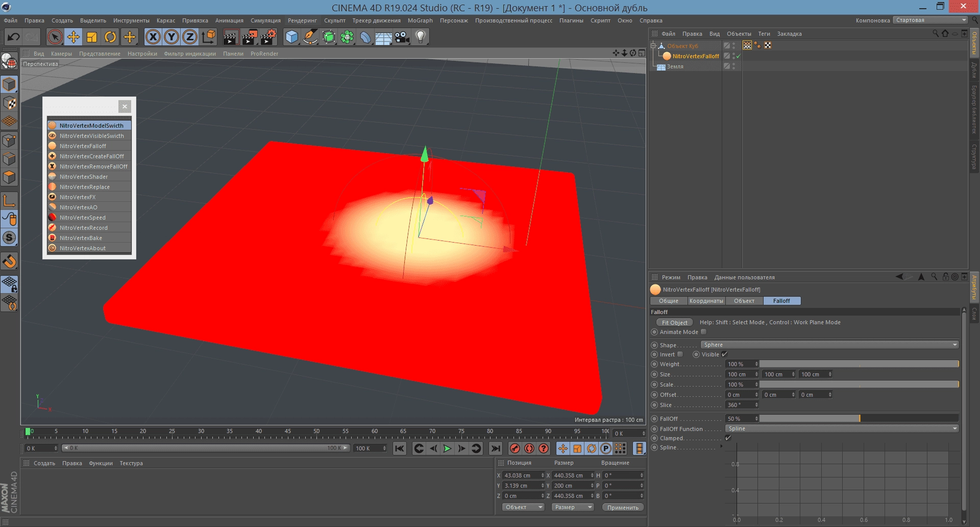Add a light object

pos(421,37)
